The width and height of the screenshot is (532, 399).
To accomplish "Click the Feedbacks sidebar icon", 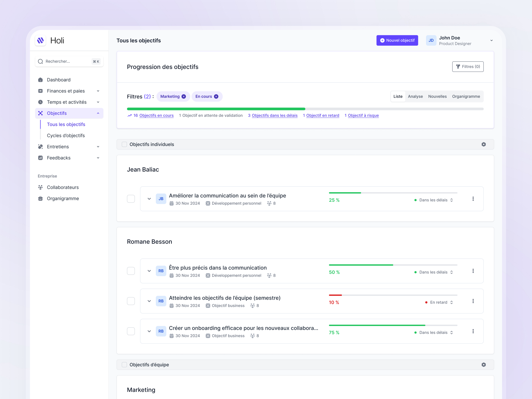I will 40,158.
